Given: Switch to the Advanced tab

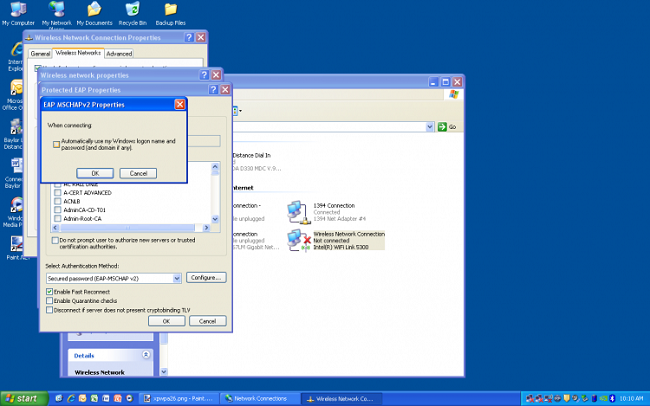Looking at the screenshot, I should [119, 53].
